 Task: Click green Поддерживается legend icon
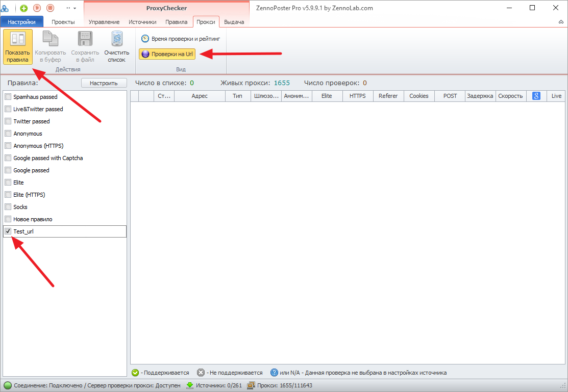(135, 373)
